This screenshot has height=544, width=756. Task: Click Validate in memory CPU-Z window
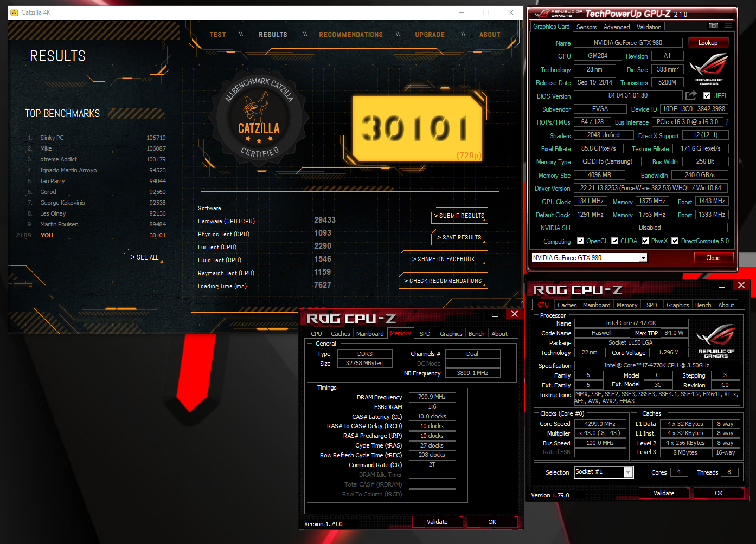[437, 522]
